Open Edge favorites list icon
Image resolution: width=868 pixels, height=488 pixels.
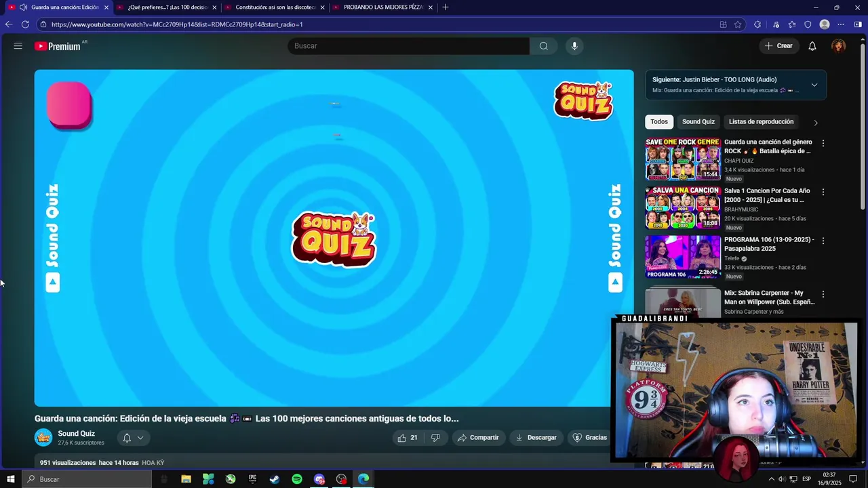792,24
